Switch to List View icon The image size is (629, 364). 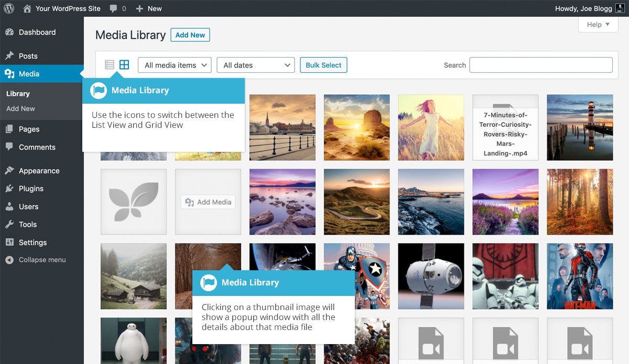point(110,65)
